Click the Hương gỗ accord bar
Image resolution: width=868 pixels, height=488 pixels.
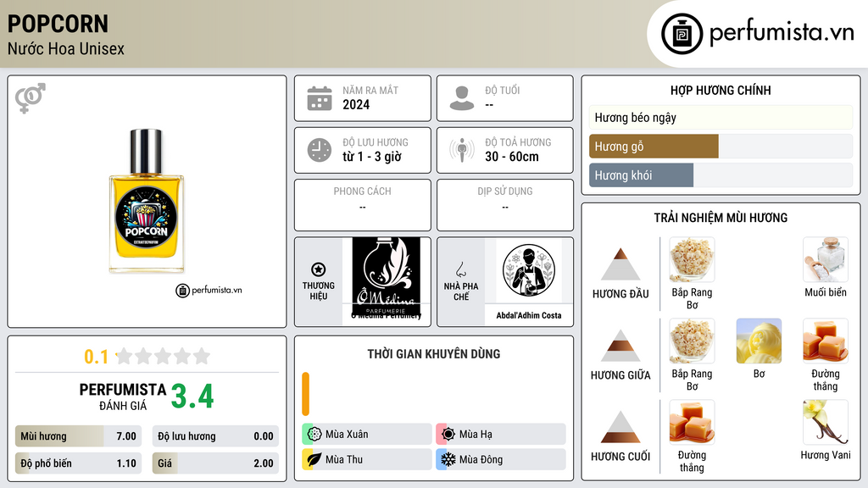pyautogui.click(x=721, y=146)
